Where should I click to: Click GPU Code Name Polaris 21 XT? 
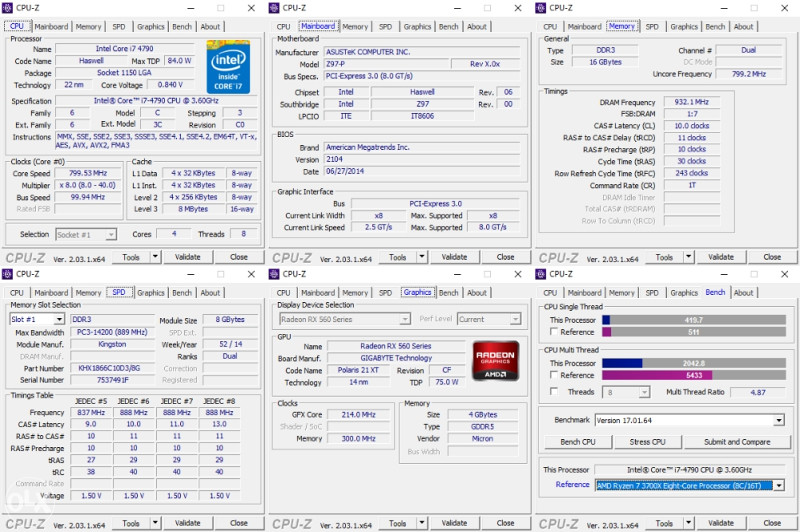[358, 370]
